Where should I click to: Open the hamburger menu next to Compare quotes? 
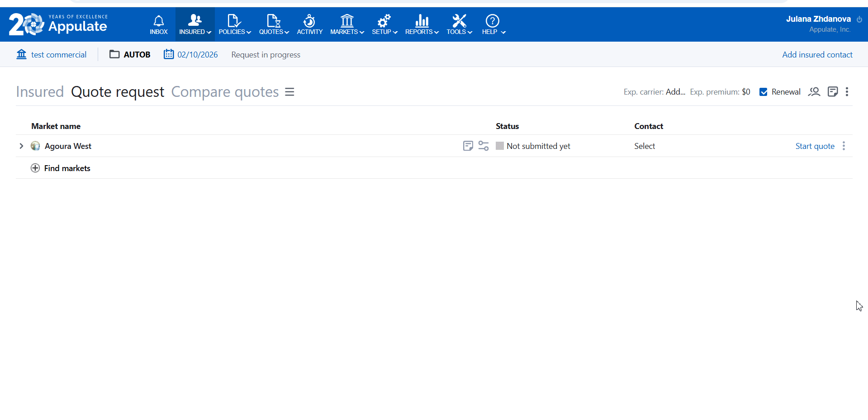[289, 92]
